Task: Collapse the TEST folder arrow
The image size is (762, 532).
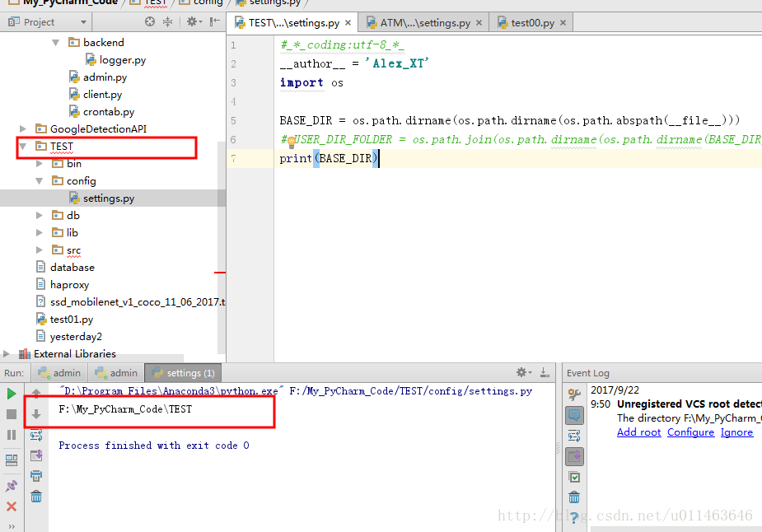Action: coord(23,147)
